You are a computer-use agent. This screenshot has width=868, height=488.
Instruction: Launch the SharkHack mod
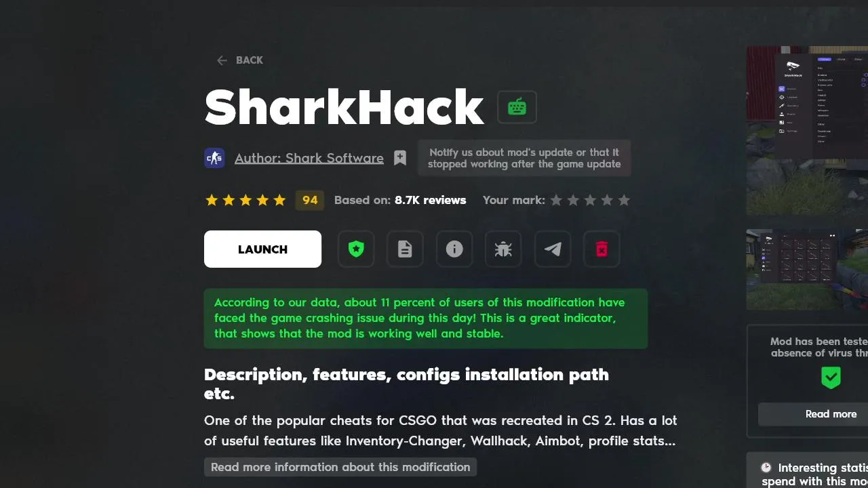tap(262, 249)
